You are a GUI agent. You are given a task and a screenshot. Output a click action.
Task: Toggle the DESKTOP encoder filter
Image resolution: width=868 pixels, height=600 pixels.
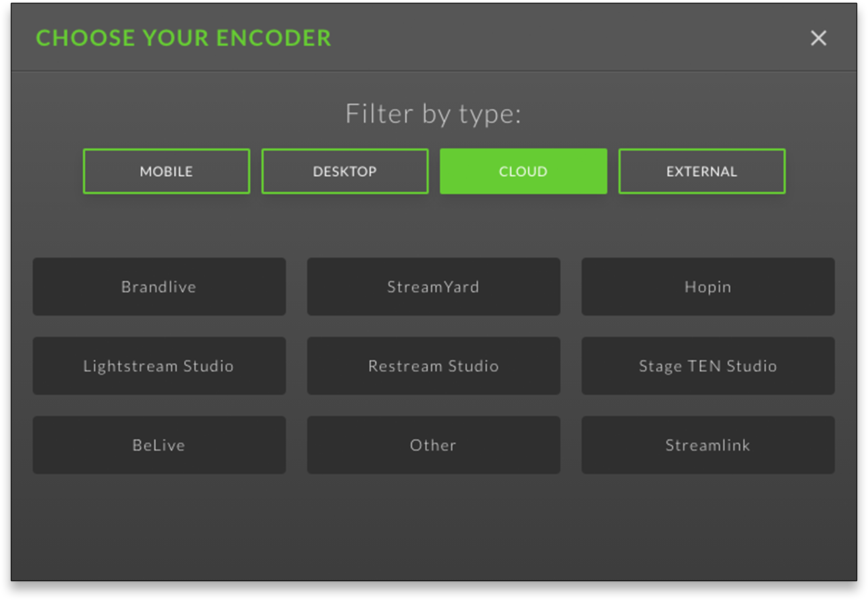pos(344,171)
